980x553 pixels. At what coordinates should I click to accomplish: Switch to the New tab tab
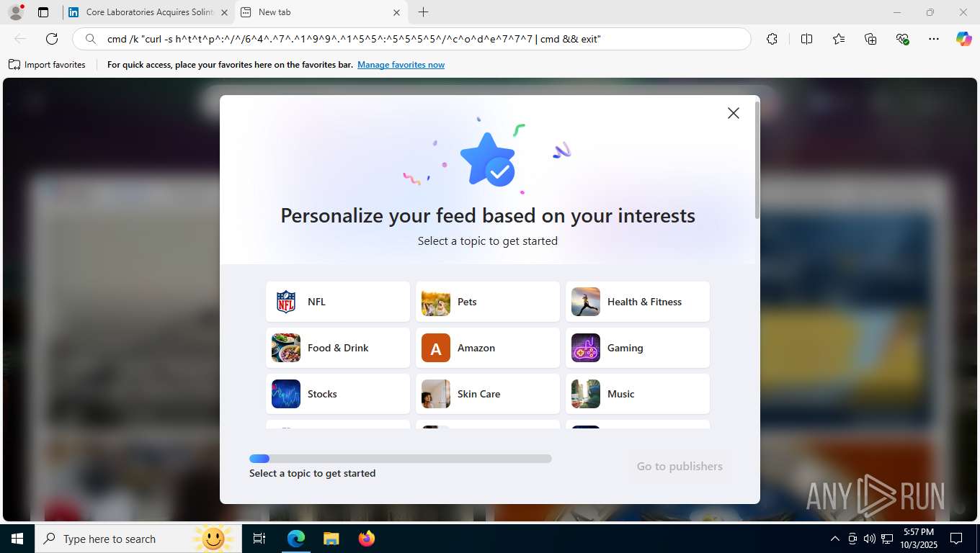click(x=321, y=12)
